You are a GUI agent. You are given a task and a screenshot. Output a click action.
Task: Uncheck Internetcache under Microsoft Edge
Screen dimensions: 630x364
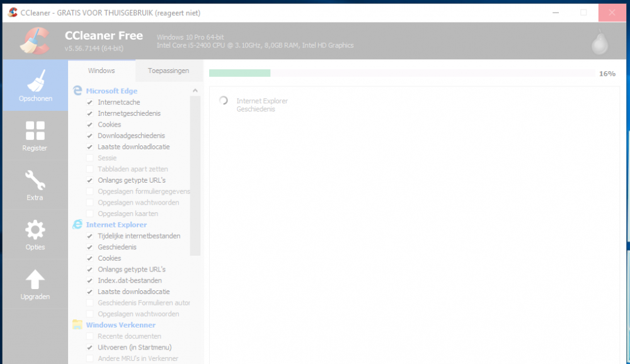pyautogui.click(x=89, y=103)
